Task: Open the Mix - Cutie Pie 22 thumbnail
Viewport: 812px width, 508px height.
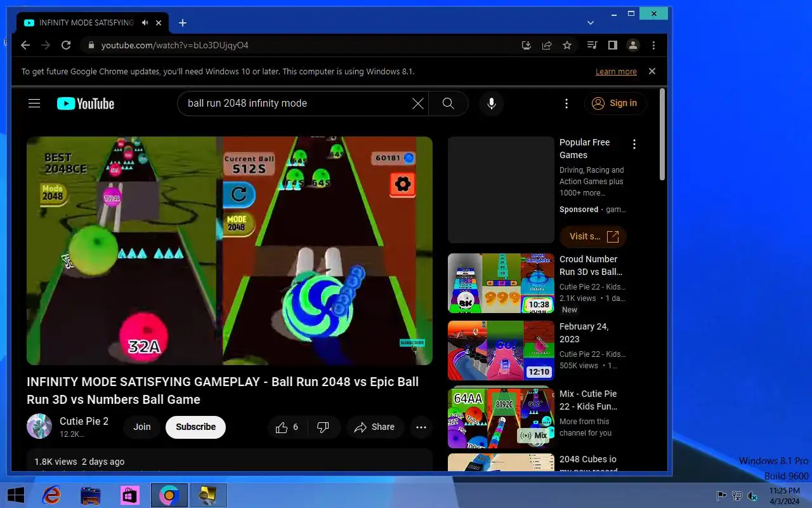Action: tap(501, 418)
